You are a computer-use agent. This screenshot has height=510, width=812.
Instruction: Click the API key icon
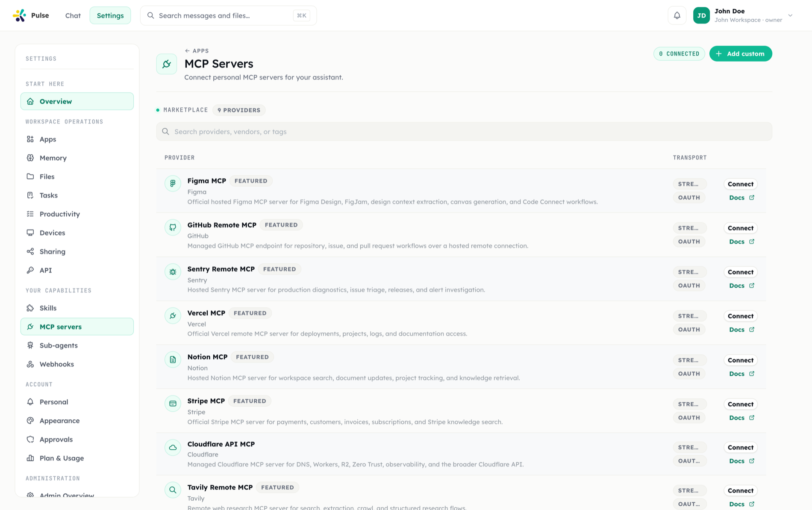[30, 270]
